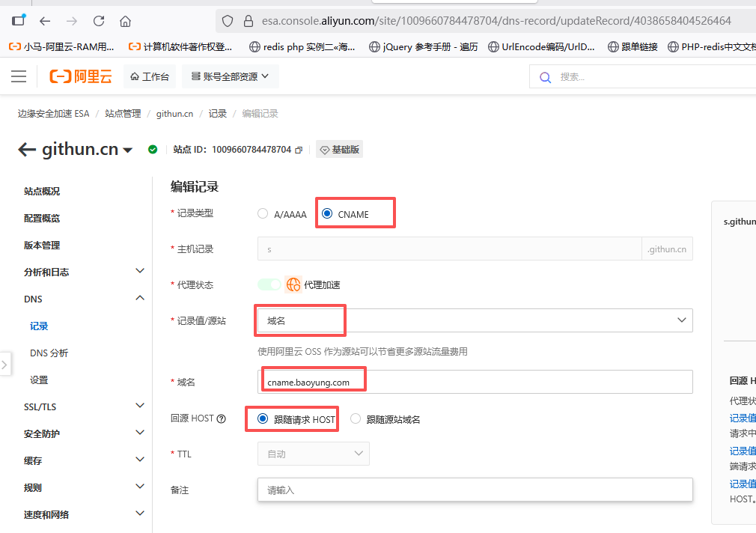Click 站点管理 breadcrumb link
Image resolution: width=756 pixels, height=533 pixels.
(x=123, y=114)
